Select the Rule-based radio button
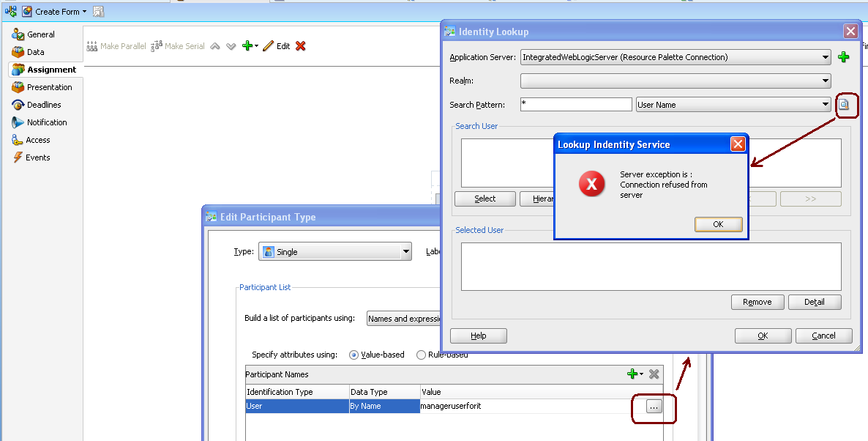This screenshot has height=441, width=868. tap(421, 355)
